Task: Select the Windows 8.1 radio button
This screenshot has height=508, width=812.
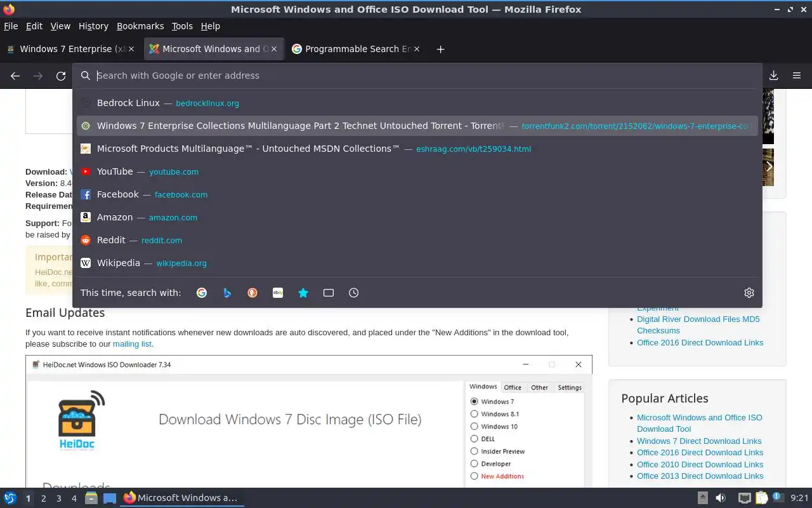Action: click(474, 414)
